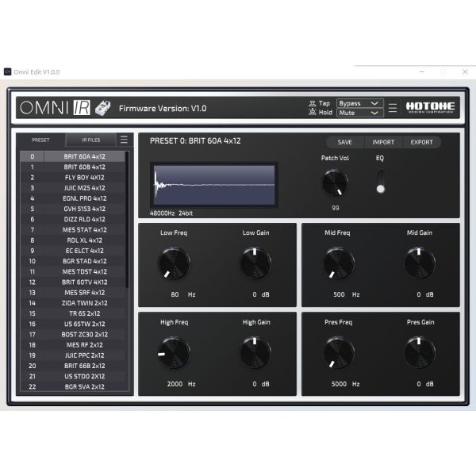Close the Omni Edit window
476x476 pixels.
465,72
